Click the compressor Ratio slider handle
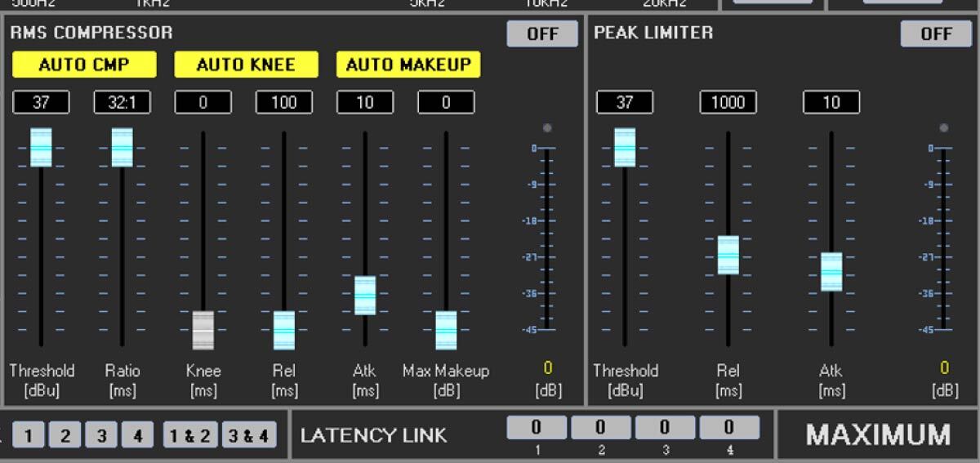 click(x=122, y=147)
